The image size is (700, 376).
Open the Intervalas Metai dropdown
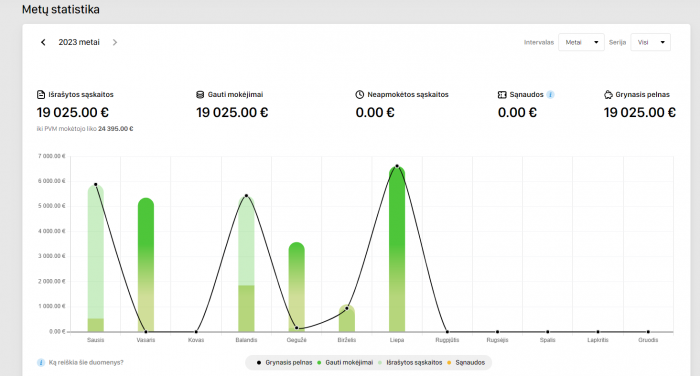pos(581,42)
